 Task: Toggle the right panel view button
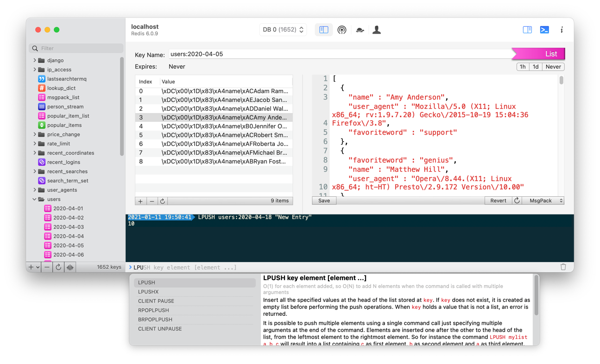(x=527, y=30)
